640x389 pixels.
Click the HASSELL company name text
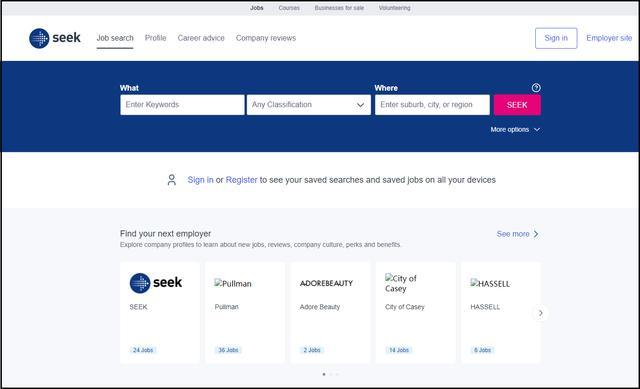click(x=485, y=307)
